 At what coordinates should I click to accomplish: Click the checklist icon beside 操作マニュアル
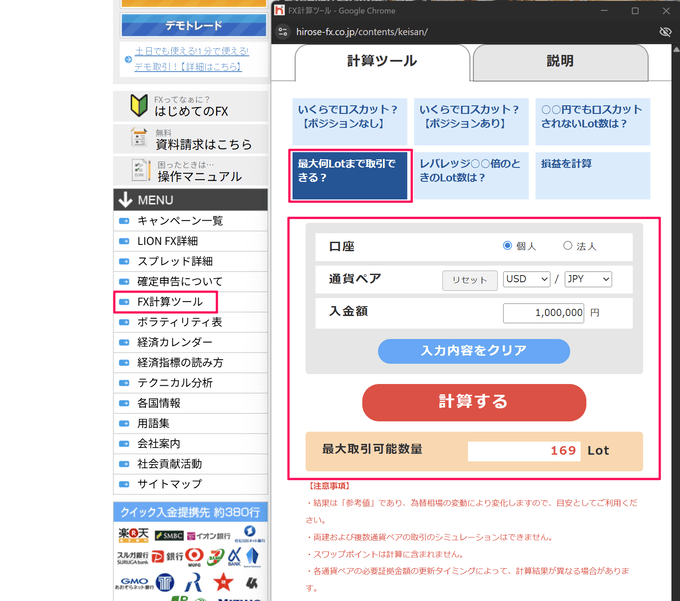141,170
